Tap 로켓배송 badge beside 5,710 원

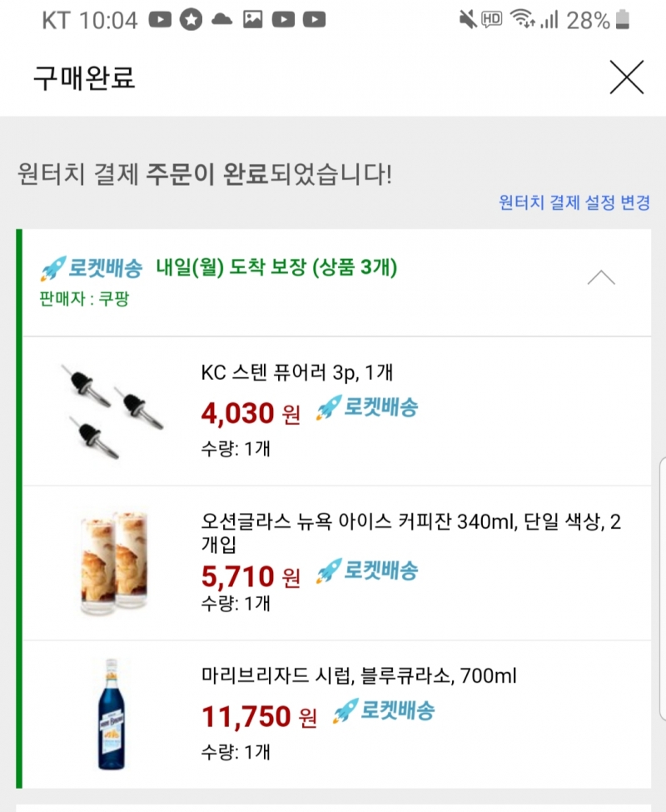point(367,570)
